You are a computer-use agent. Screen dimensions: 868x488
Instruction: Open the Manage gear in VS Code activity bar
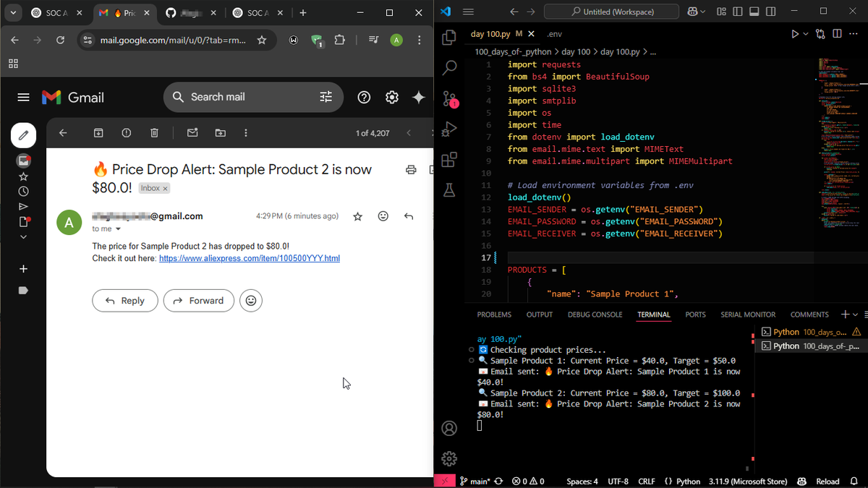[x=449, y=458]
